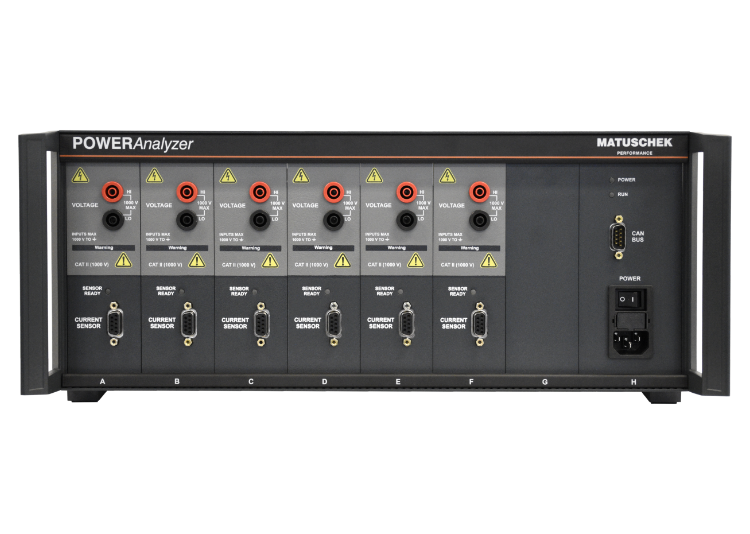Viewport: 750px width, 534px height.
Task: Click slot letter D on the bottom rail
Action: (324, 381)
